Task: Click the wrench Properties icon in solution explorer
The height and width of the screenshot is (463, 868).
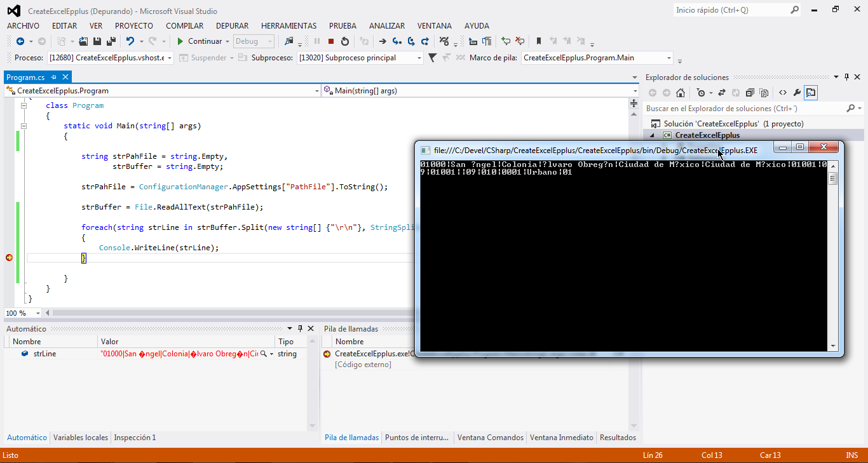Action: 797,93
